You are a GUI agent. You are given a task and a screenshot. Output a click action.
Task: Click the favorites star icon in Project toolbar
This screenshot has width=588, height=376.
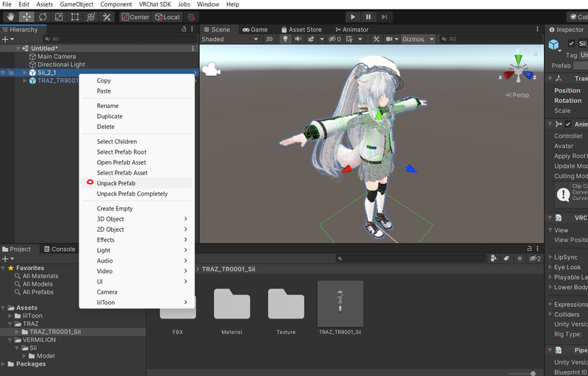coord(520,258)
